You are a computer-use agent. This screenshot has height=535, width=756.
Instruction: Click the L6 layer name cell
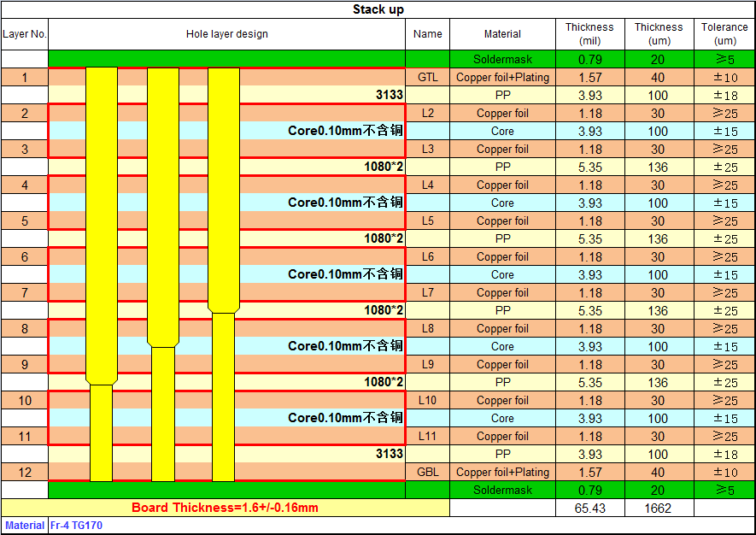[427, 257]
